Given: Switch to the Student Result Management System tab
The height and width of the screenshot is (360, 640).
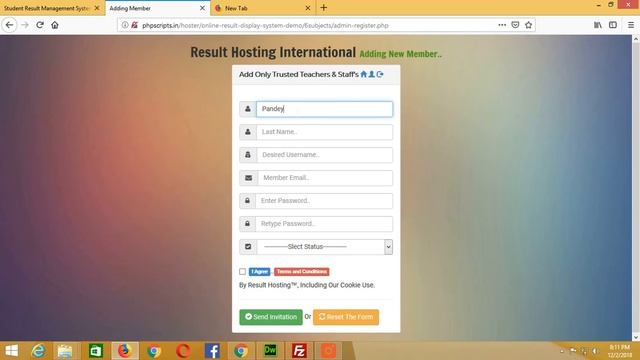Looking at the screenshot, I should pos(47,8).
